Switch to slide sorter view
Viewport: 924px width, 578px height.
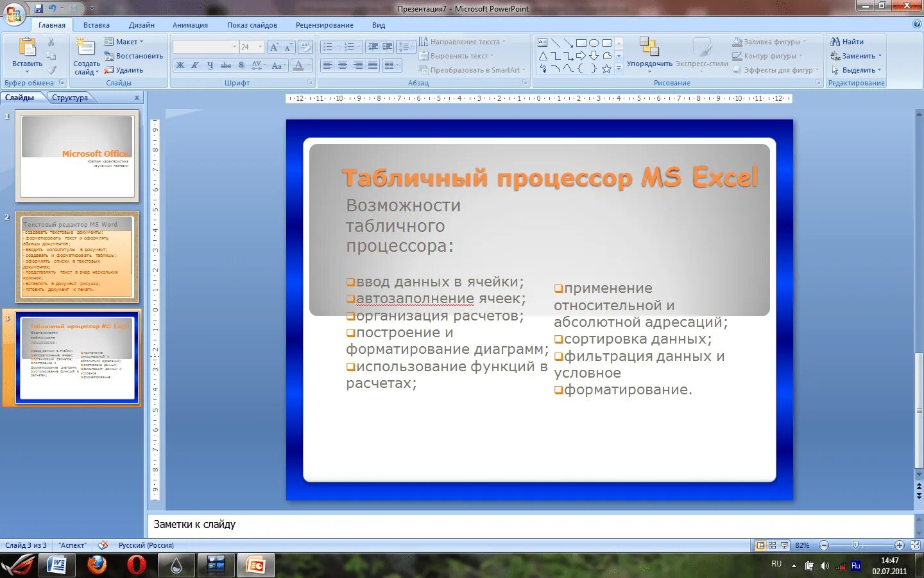(773, 545)
